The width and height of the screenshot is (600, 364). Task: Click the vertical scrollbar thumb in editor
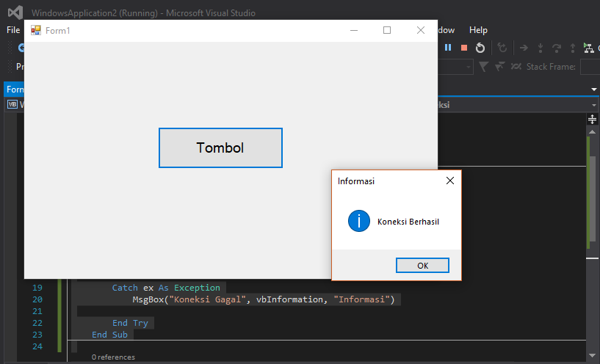point(593,198)
